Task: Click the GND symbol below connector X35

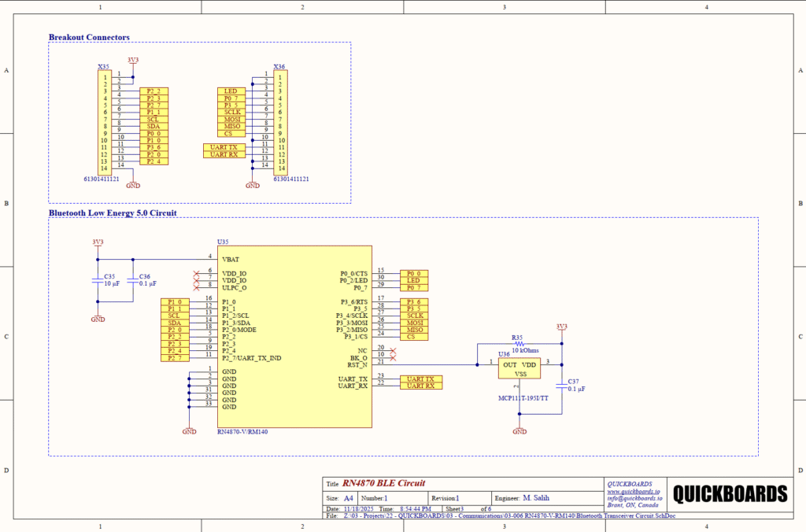Action: point(133,184)
